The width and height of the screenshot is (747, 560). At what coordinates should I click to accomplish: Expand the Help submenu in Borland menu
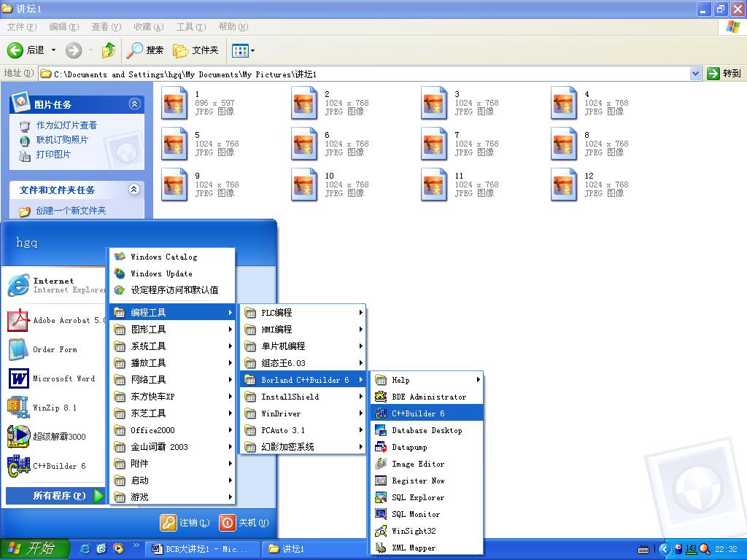click(x=426, y=379)
